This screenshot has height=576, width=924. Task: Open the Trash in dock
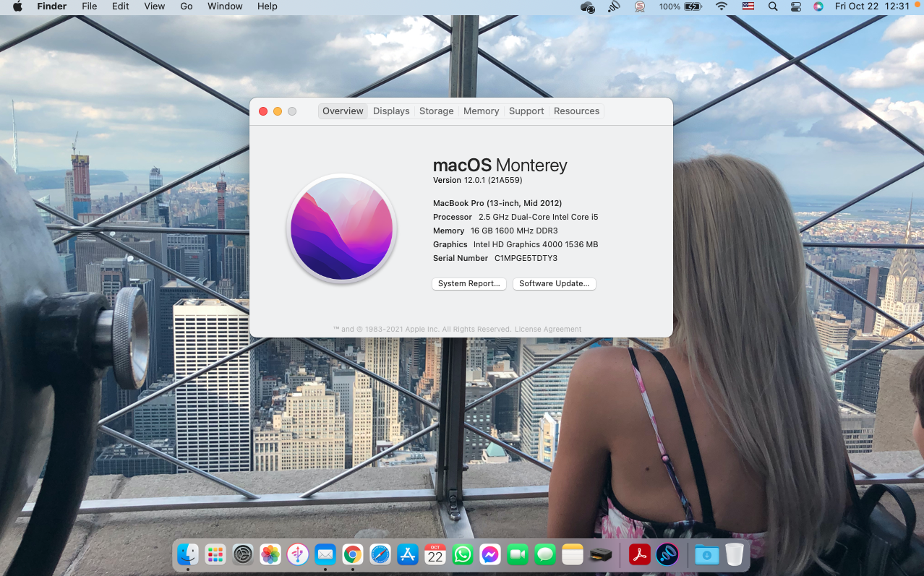tap(735, 554)
